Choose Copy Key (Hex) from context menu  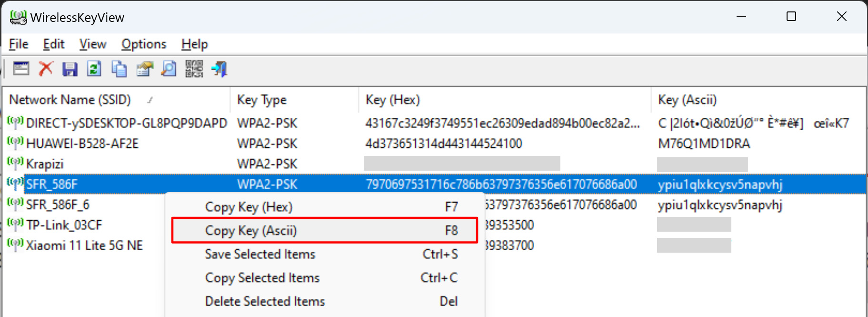pyautogui.click(x=325, y=207)
